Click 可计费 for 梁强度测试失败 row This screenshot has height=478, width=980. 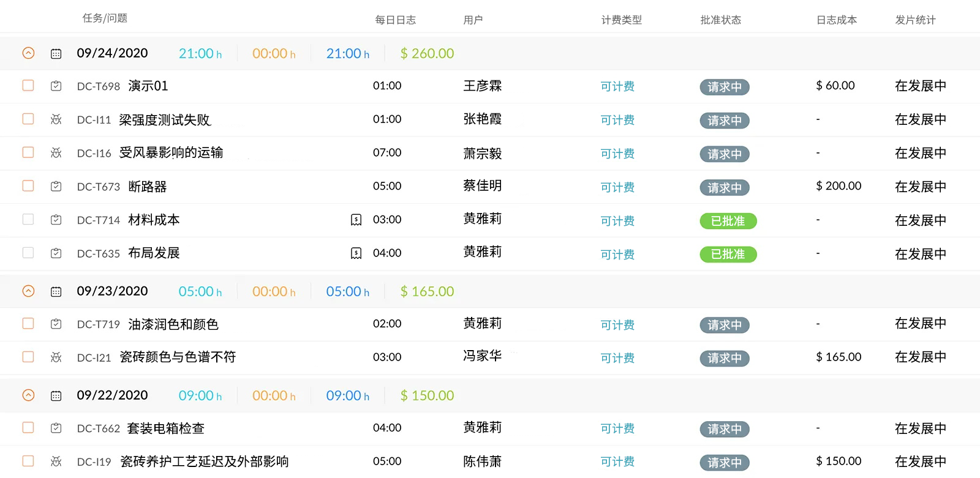point(617,120)
